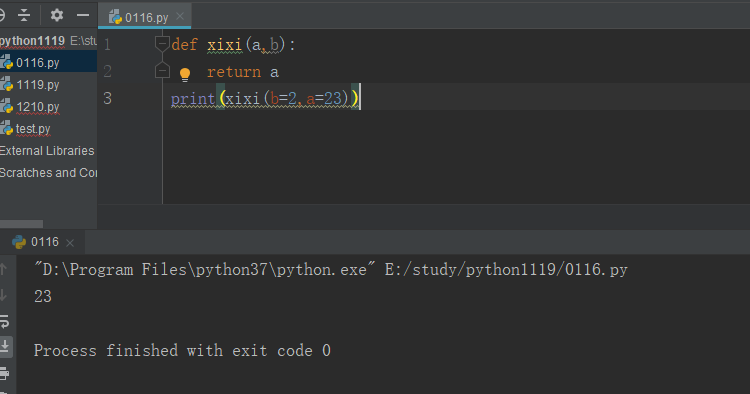The image size is (750, 394).
Task: Open project tool window settings gear
Action: coord(57,15)
